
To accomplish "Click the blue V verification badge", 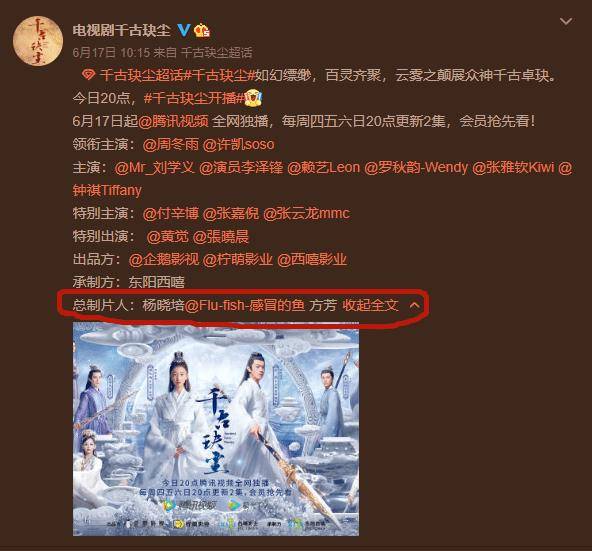I will 184,30.
